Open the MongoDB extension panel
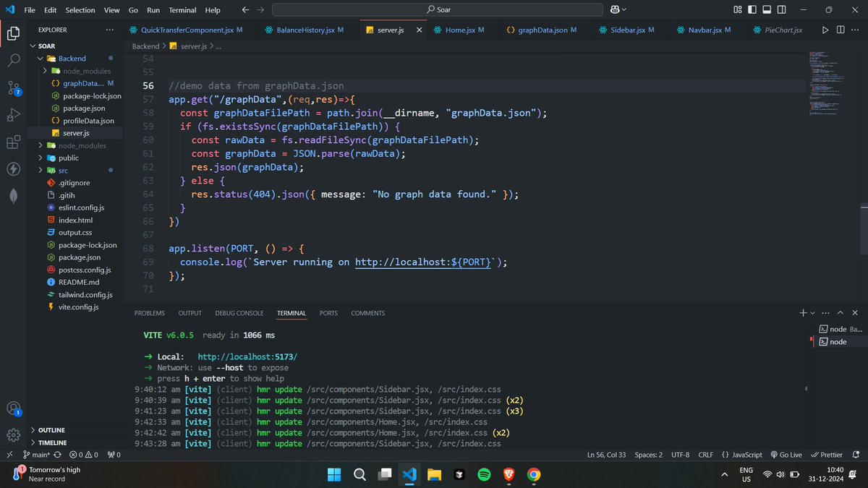 pyautogui.click(x=13, y=195)
